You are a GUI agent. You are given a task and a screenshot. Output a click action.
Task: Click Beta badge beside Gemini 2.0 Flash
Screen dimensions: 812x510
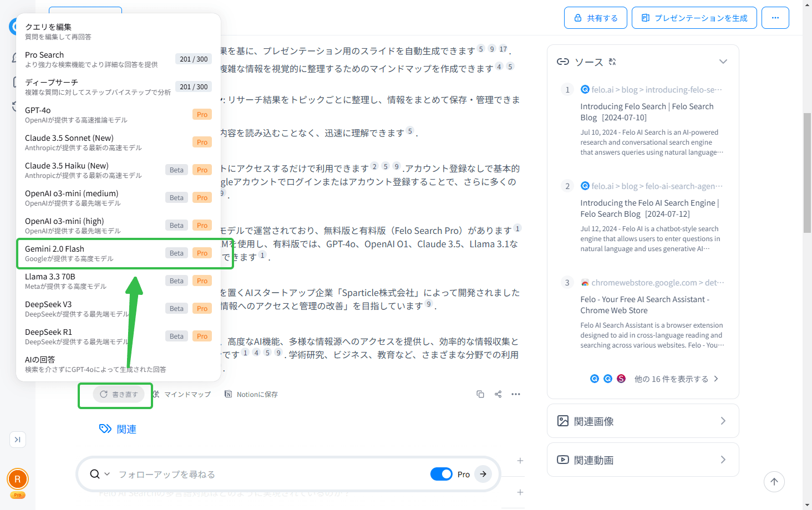[176, 253]
